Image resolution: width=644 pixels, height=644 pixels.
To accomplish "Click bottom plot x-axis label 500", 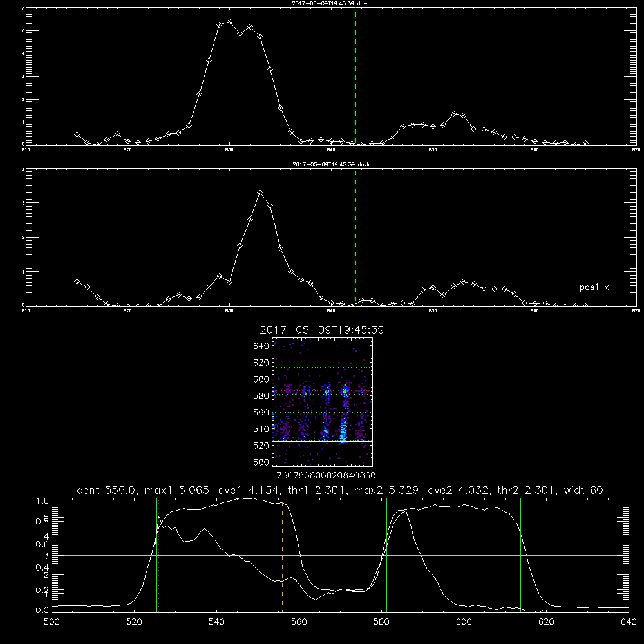I will tap(52, 622).
